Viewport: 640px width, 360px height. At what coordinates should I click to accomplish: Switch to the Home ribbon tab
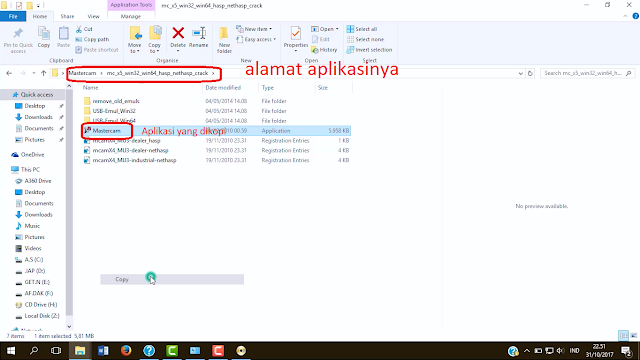[40, 16]
